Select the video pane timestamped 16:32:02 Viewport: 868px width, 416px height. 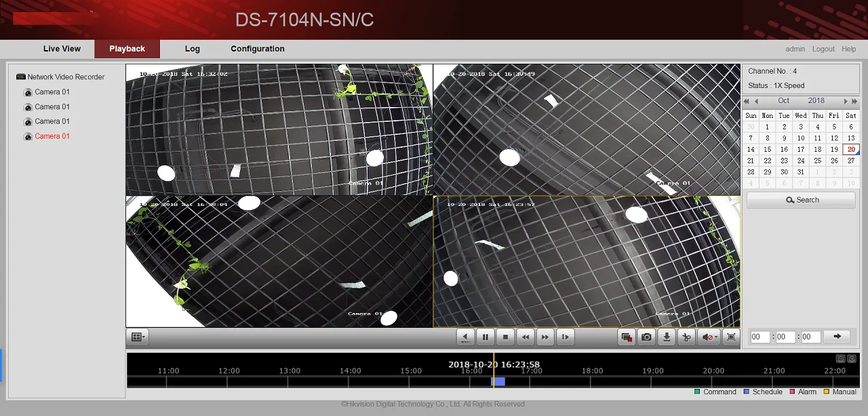click(279, 129)
